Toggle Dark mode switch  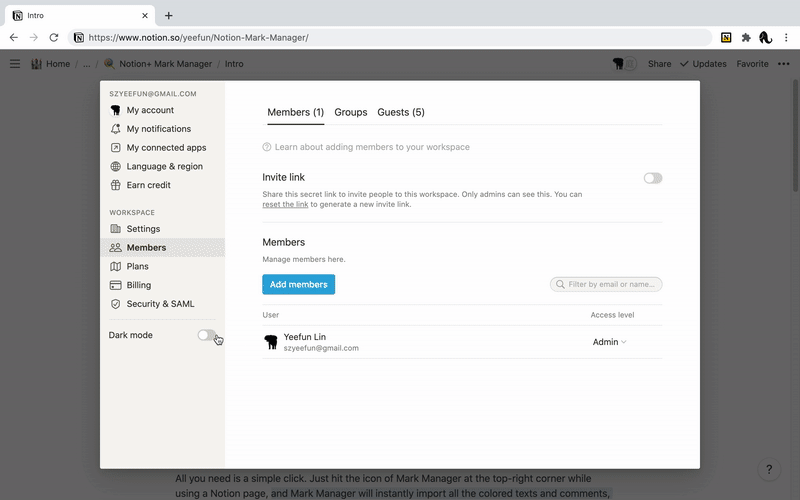tap(207, 335)
